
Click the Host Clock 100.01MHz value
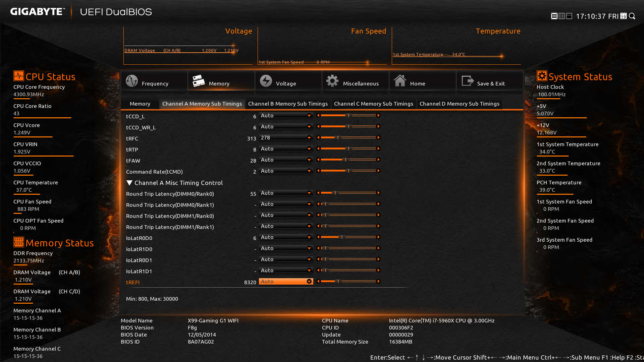(552, 94)
